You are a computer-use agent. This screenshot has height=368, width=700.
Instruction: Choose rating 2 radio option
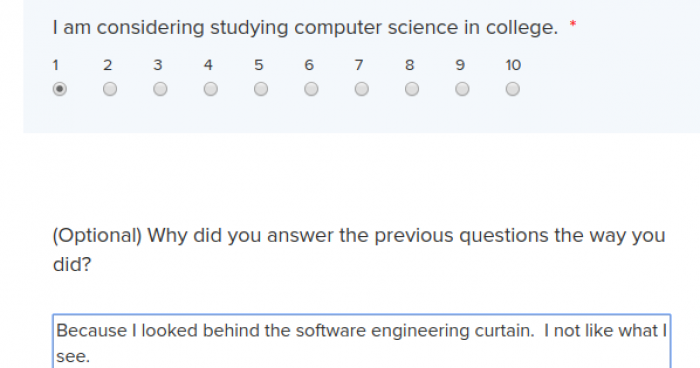click(x=110, y=89)
